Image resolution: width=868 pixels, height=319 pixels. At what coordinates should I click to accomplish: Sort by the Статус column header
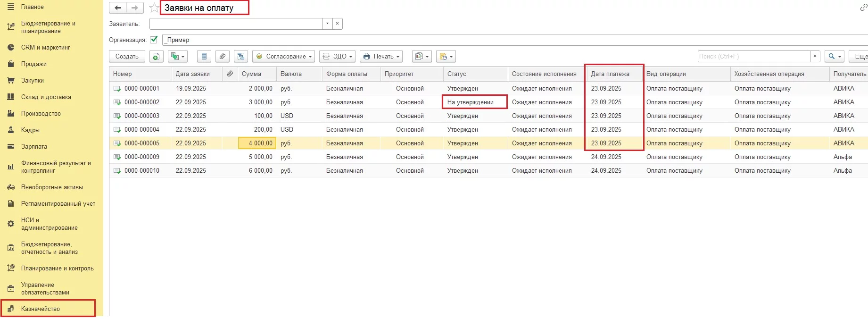click(476, 74)
